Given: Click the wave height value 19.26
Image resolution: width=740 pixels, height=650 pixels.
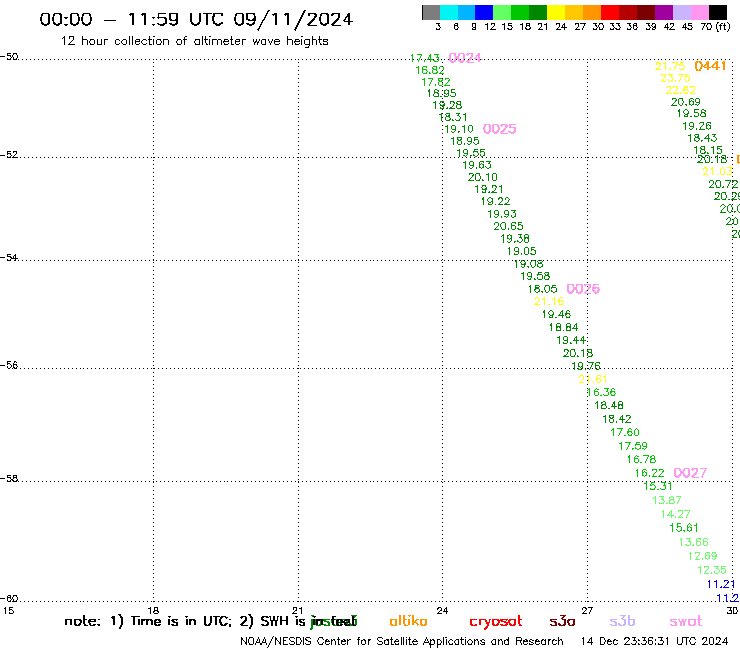Looking at the screenshot, I should point(697,126).
